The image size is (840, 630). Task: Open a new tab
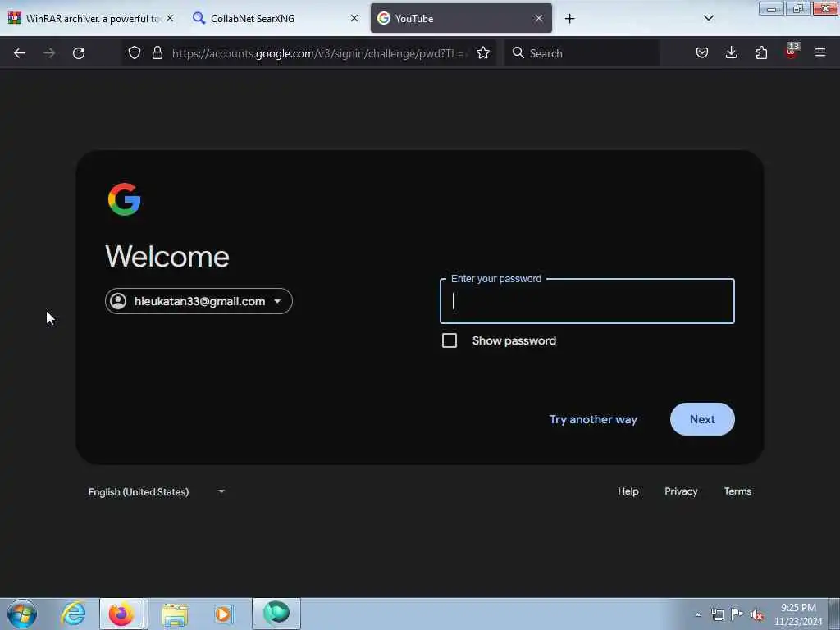(x=569, y=19)
